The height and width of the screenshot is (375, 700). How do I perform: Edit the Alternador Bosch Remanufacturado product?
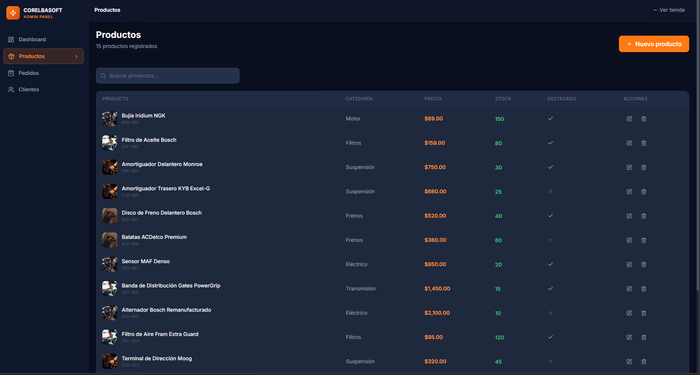tap(629, 313)
